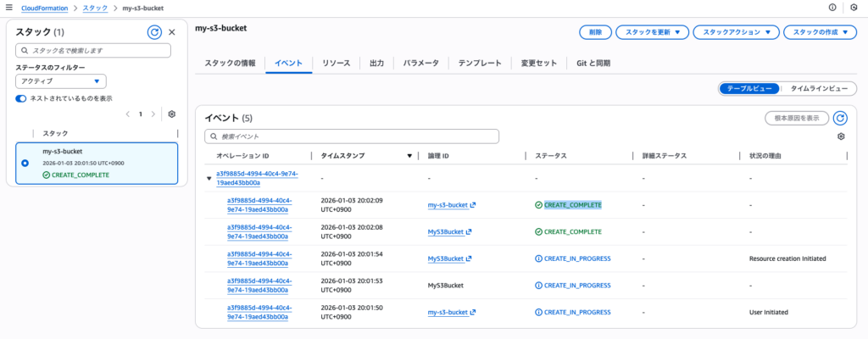
Task: Open the スタックアクション dropdown
Action: (x=736, y=32)
